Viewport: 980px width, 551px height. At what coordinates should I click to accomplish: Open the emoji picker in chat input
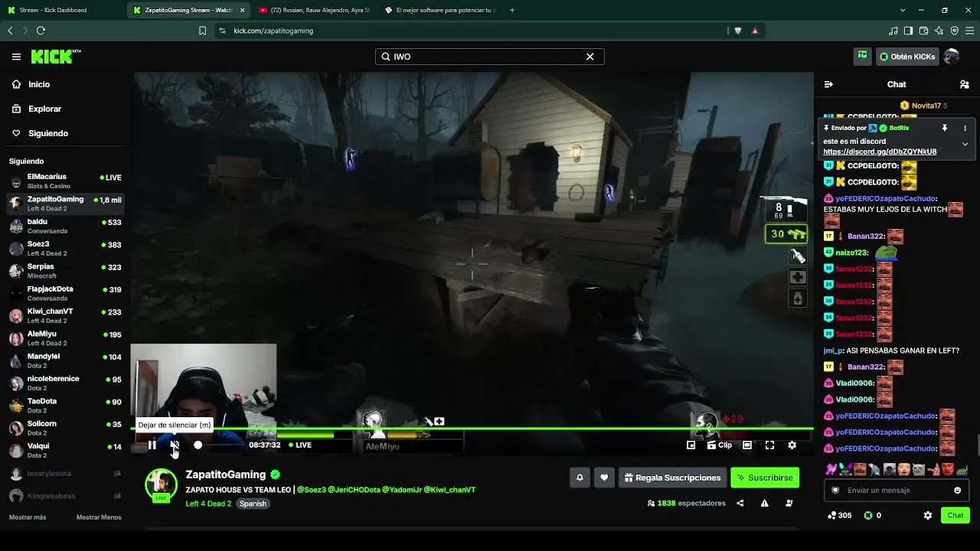click(x=957, y=490)
